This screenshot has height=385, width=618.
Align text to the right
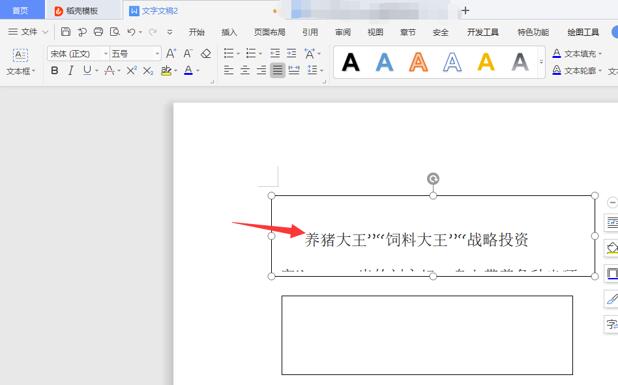[x=261, y=71]
